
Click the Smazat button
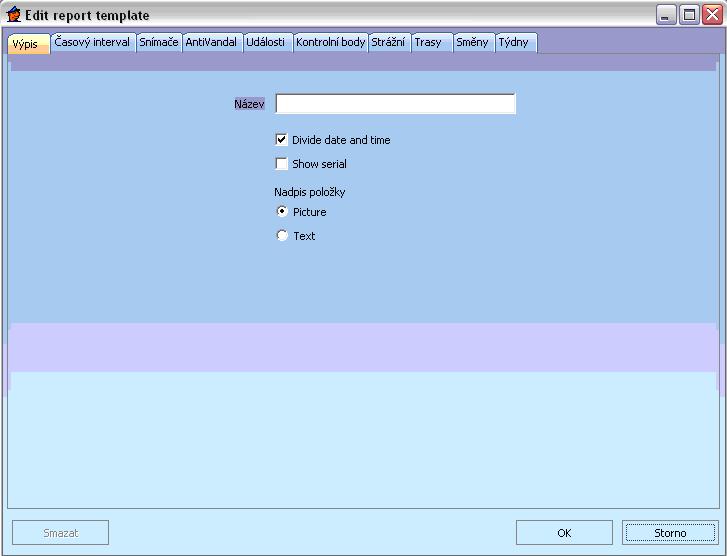click(61, 532)
